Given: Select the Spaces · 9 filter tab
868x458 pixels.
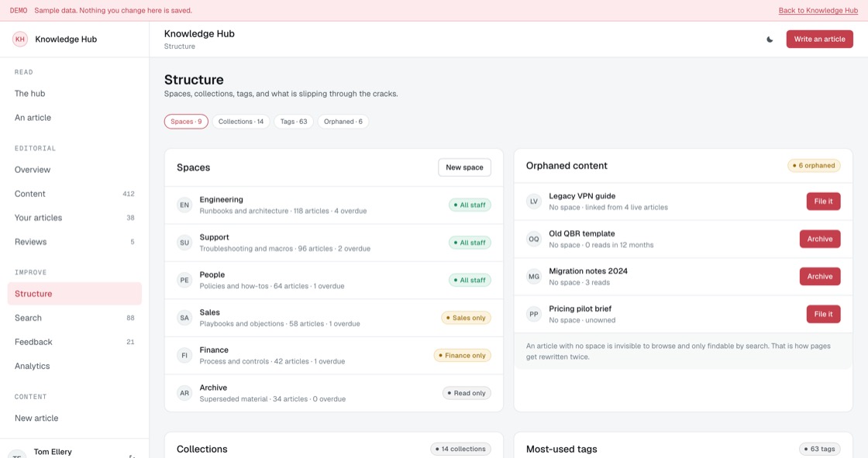Looking at the screenshot, I should coord(186,122).
